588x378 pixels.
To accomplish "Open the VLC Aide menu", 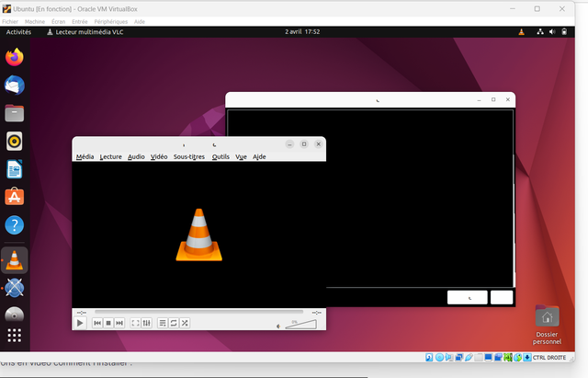I will (x=259, y=156).
